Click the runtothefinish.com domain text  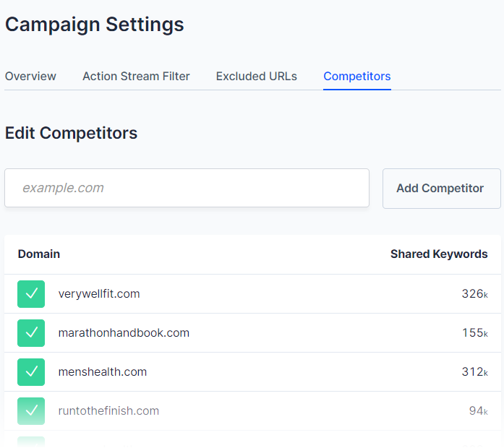click(x=108, y=411)
